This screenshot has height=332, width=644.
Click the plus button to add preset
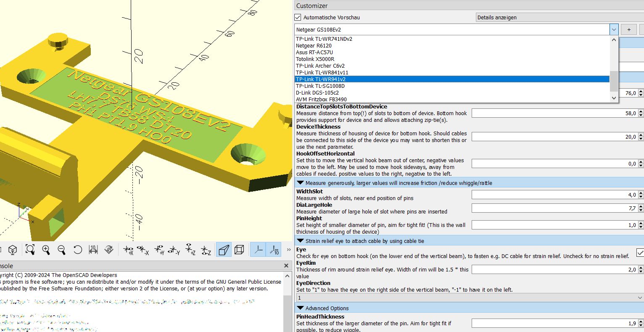tap(628, 29)
